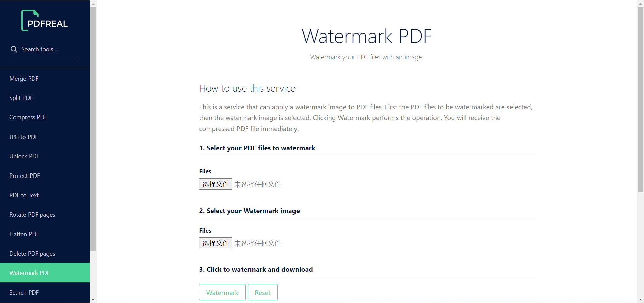Click the PDFREAL logo icon
Image resolution: width=644 pixels, height=303 pixels.
pyautogui.click(x=45, y=20)
